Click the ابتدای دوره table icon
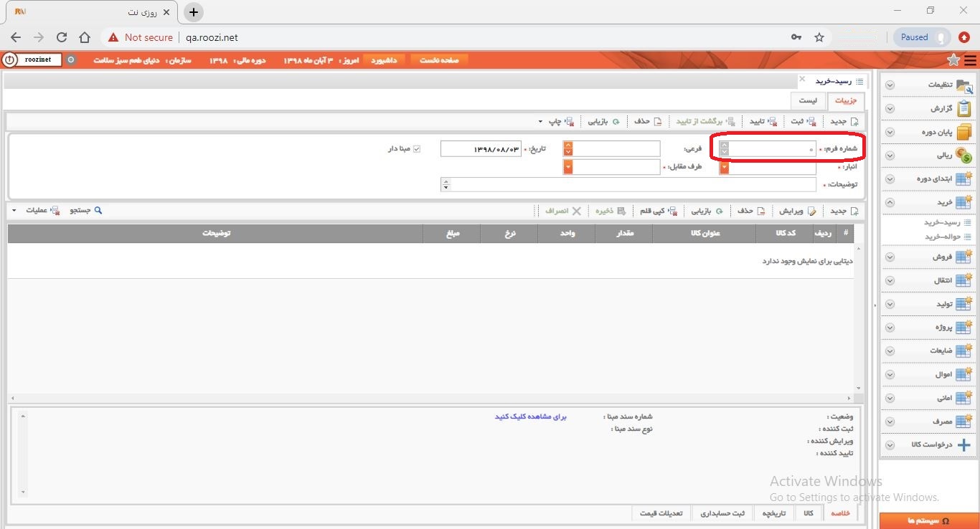Screen dimensions: 980x529 pyautogui.click(x=964, y=178)
